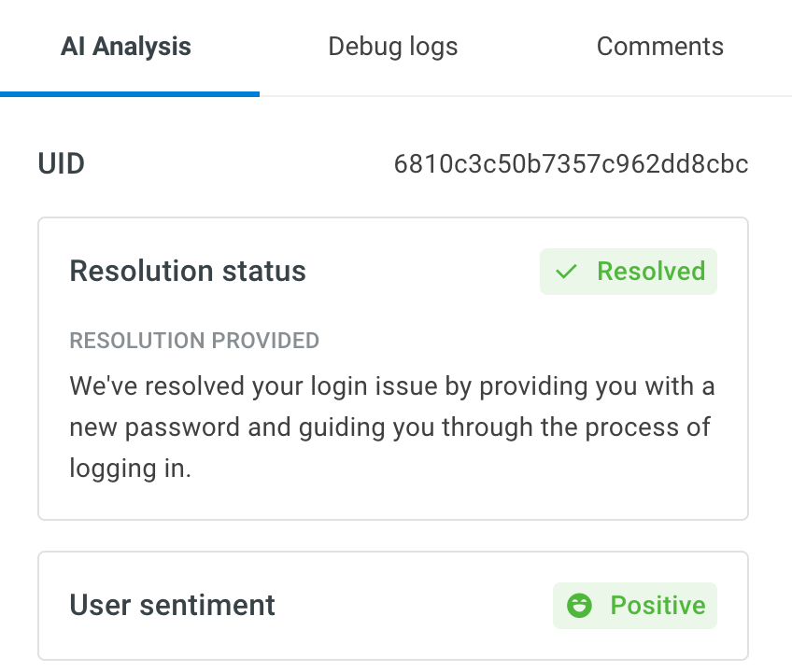This screenshot has height=672, width=792.
Task: Select the UID value 6810c3c50b7357c962dd8cbc
Action: (571, 164)
